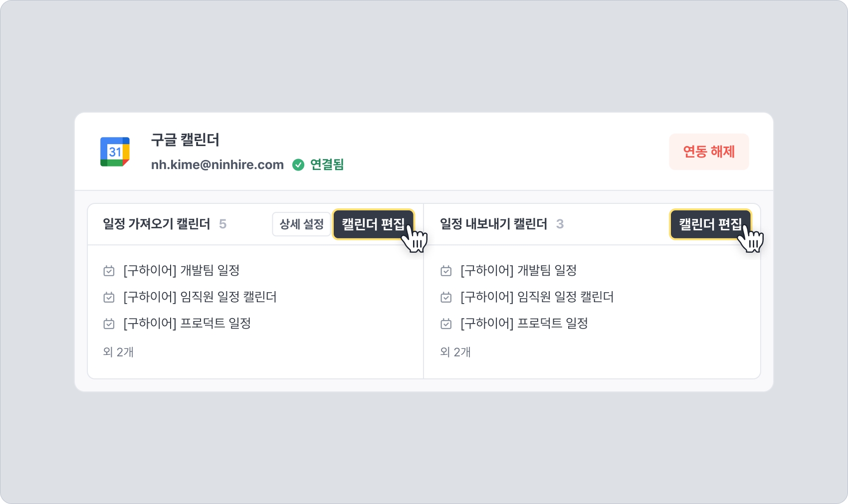Open 상세 설정 for import calendars
The image size is (848, 504).
[x=301, y=224]
